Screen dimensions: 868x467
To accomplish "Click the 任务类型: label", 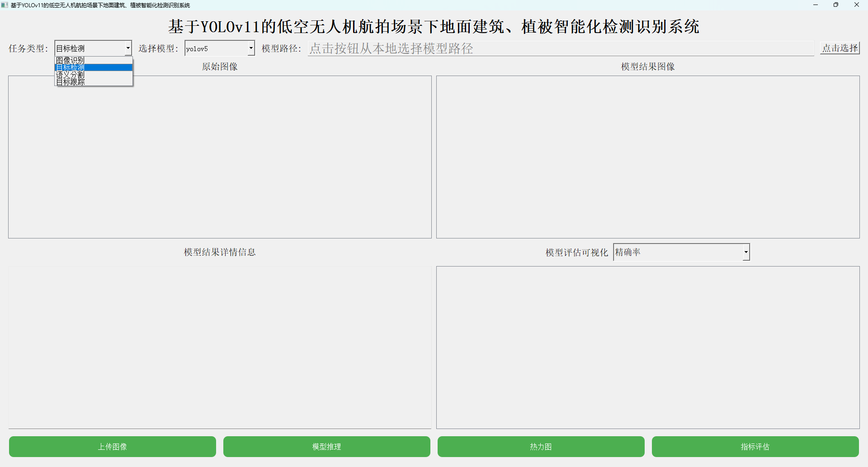I will click(x=28, y=48).
